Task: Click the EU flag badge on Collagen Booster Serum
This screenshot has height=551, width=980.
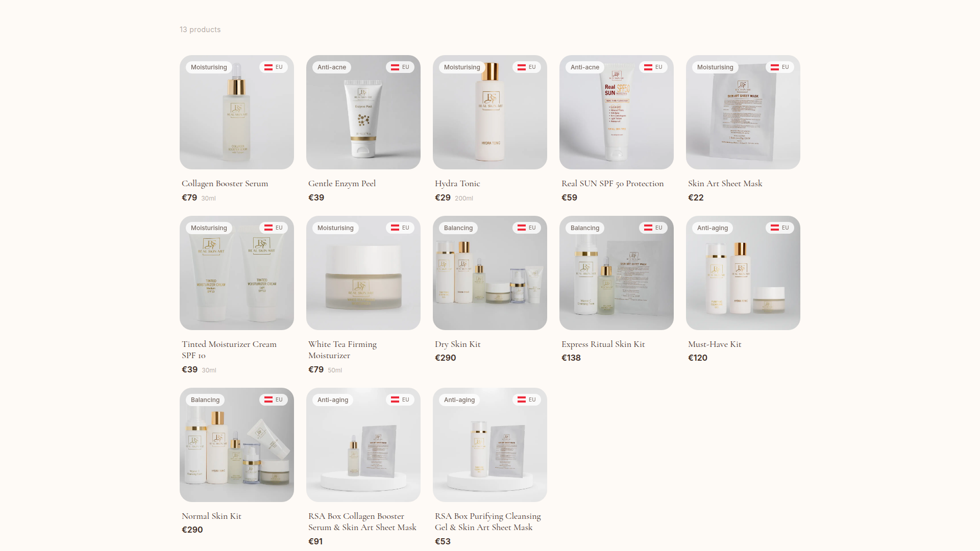Action: click(274, 67)
